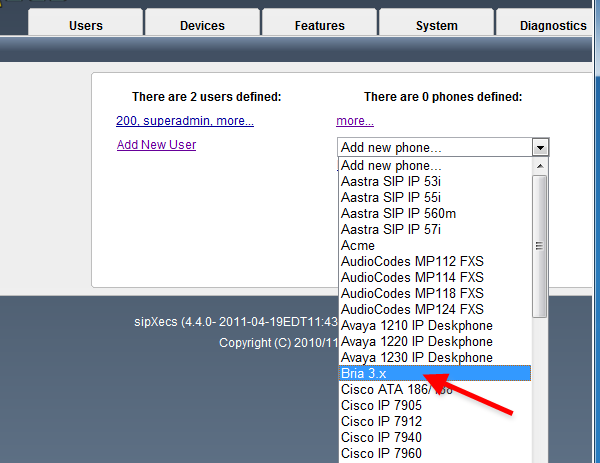This screenshot has height=463, width=600.
Task: Click the phone list scrollbar thumb
Action: tap(540, 246)
